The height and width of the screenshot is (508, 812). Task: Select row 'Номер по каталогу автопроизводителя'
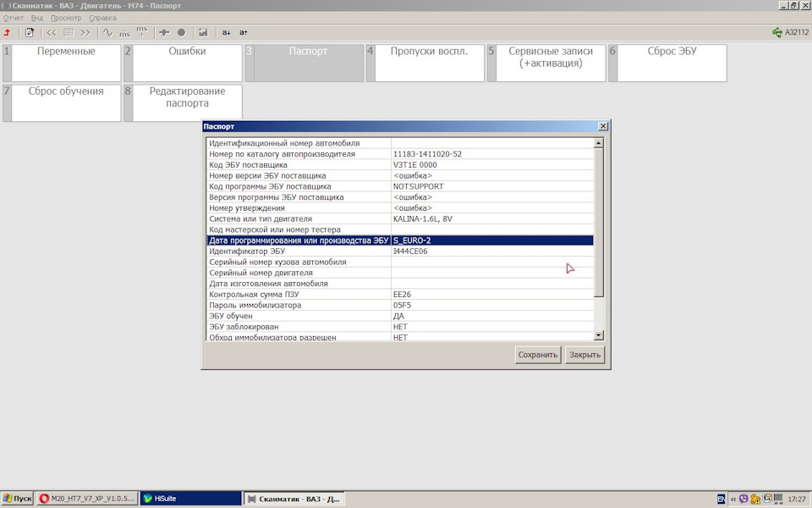(400, 154)
